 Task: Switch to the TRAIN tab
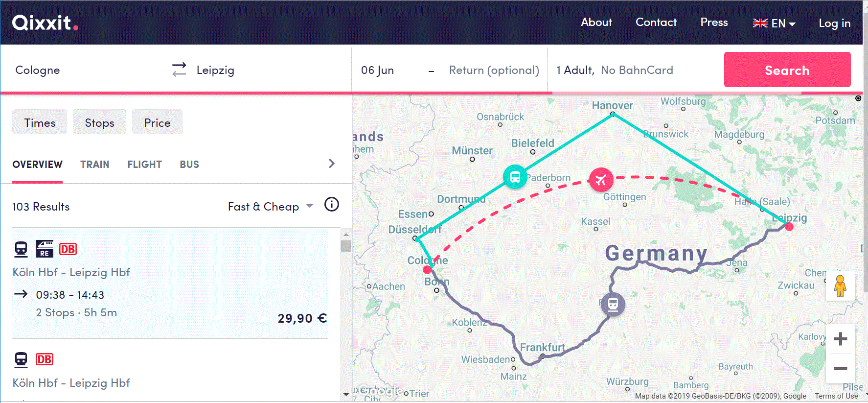point(95,165)
